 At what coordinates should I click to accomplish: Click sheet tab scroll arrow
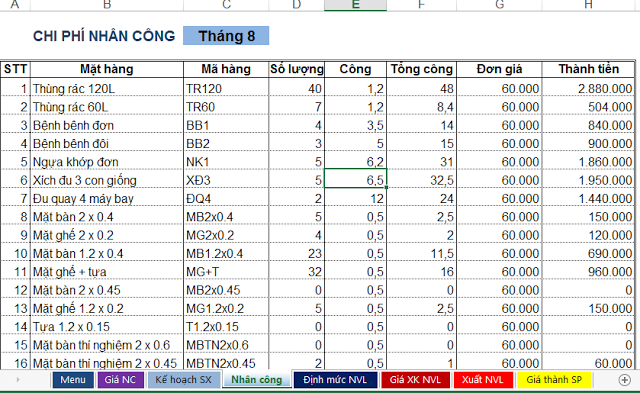(18, 380)
